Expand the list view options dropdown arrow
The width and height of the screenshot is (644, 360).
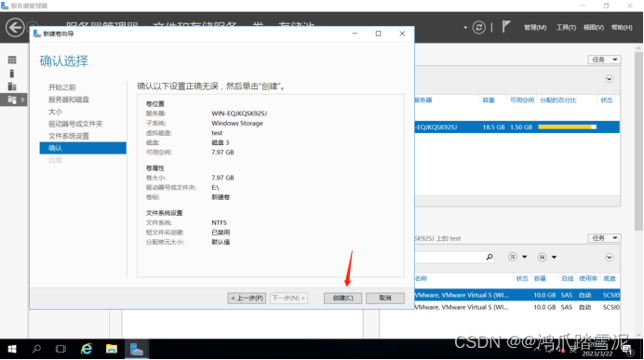coord(525,257)
